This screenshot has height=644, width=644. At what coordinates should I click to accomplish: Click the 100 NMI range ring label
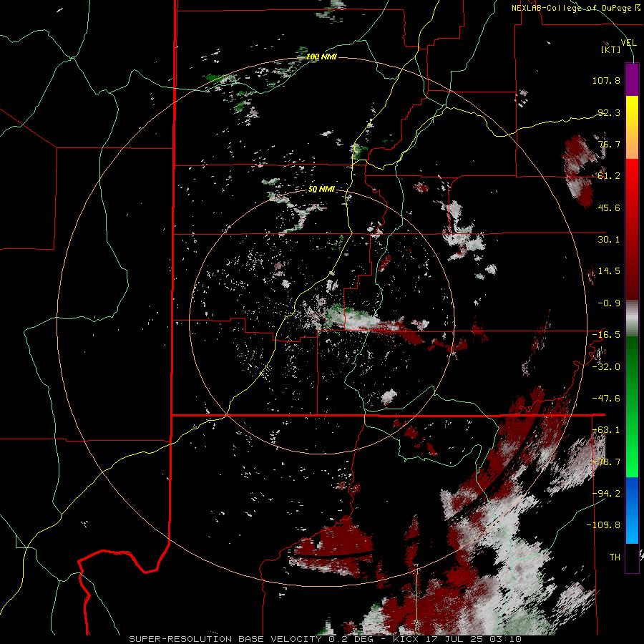[321, 57]
